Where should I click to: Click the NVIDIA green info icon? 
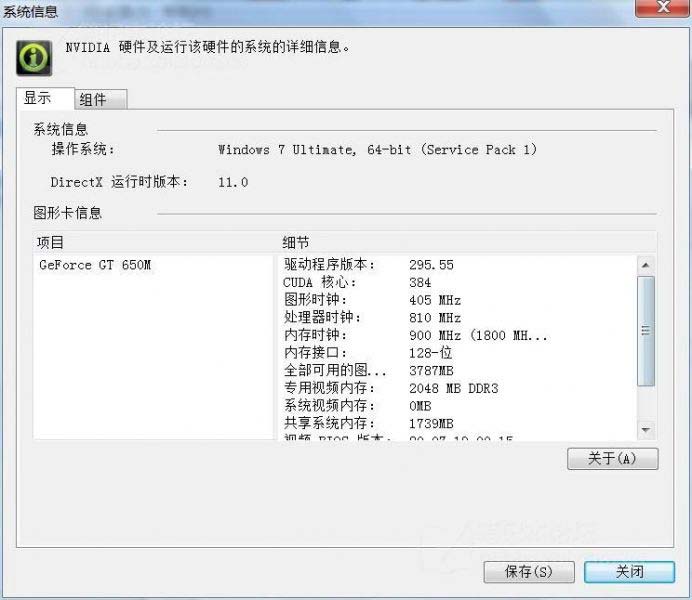(x=35, y=56)
